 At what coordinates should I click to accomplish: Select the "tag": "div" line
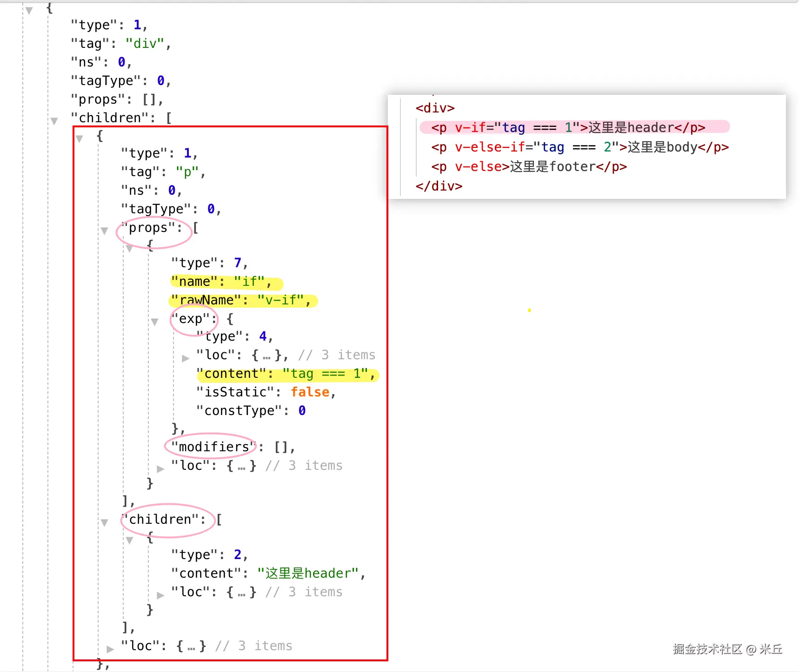(121, 43)
